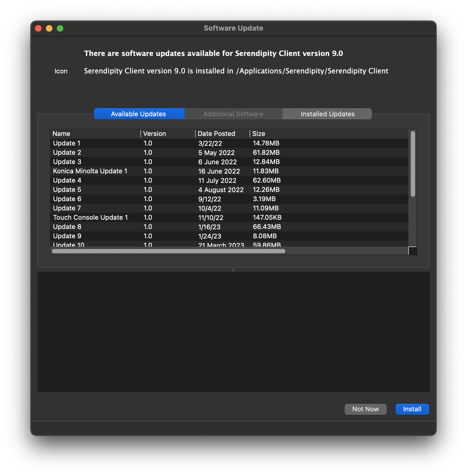
Task: Switch to the Available Updates tab
Action: point(139,114)
